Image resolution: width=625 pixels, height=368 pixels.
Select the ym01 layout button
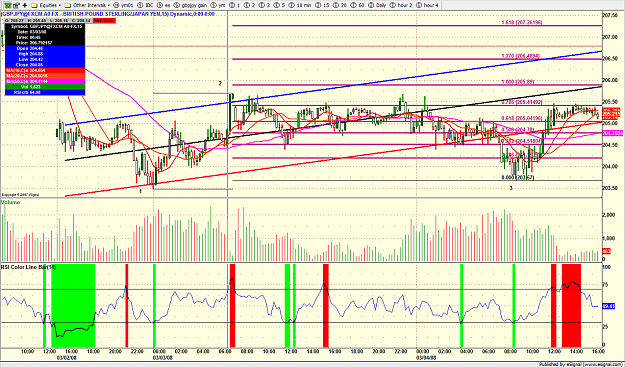click(x=123, y=5)
